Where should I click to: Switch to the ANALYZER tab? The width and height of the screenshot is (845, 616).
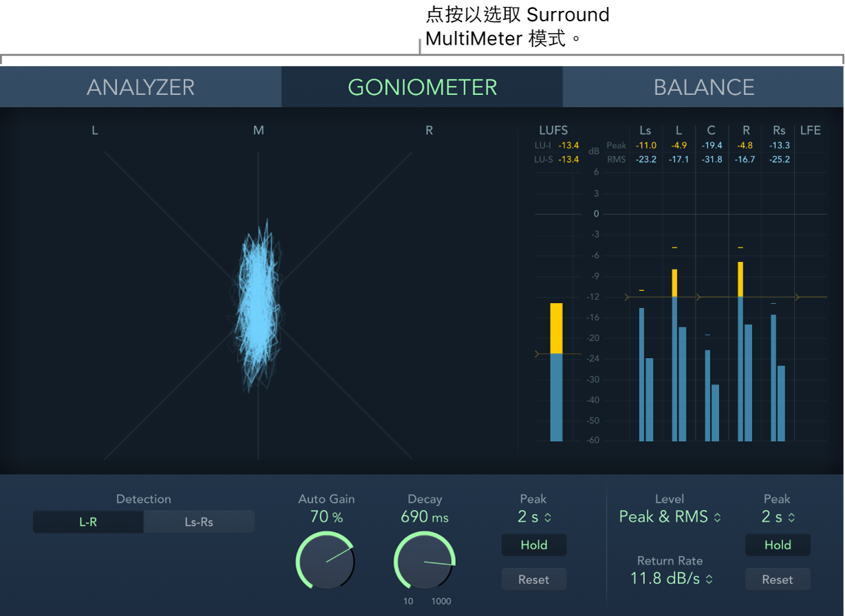tap(140, 87)
